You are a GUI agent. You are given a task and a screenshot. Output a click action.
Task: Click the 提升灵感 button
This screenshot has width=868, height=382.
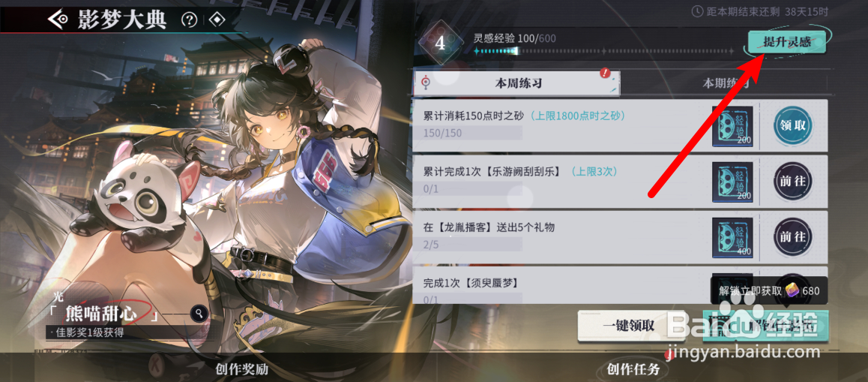[x=786, y=42]
